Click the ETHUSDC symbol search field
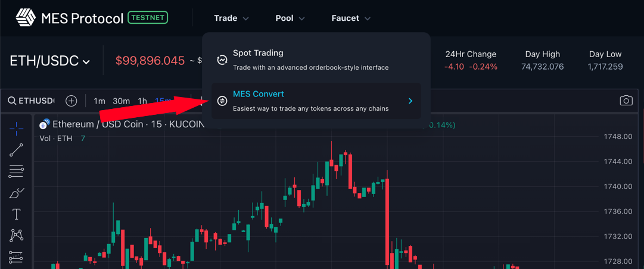Screen dimensions: 644x269 coord(32,101)
